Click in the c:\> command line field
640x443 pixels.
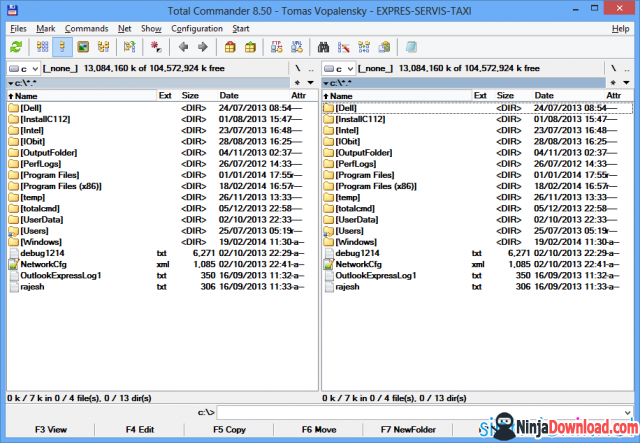(x=424, y=412)
